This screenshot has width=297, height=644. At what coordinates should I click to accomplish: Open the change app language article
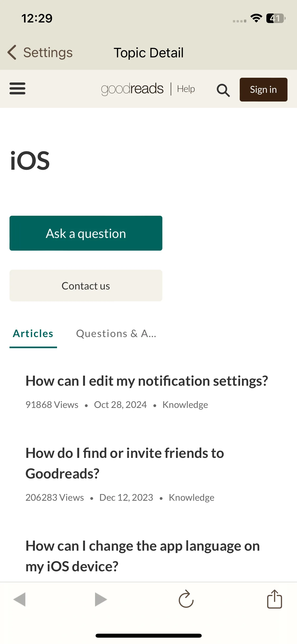(143, 556)
